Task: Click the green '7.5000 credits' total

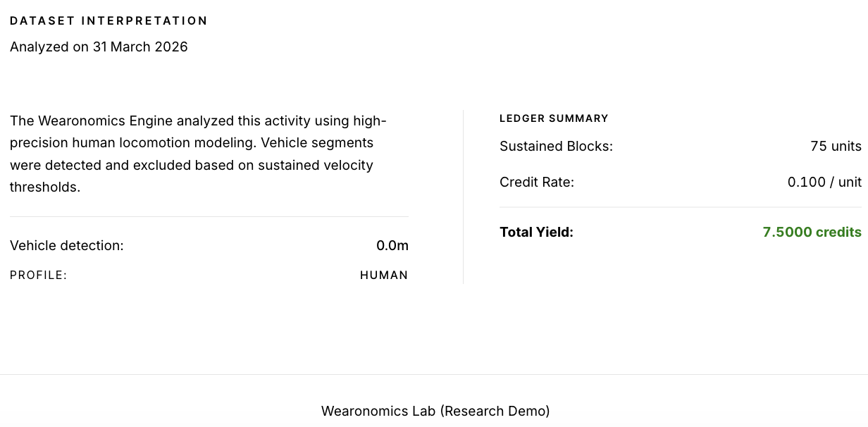Action: coord(811,232)
